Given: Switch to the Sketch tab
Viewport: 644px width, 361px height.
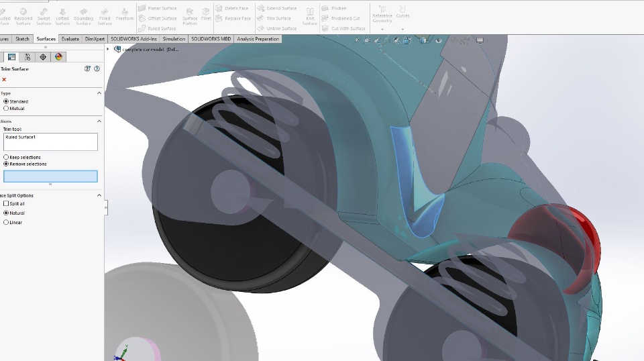Looking at the screenshot, I should point(22,39).
